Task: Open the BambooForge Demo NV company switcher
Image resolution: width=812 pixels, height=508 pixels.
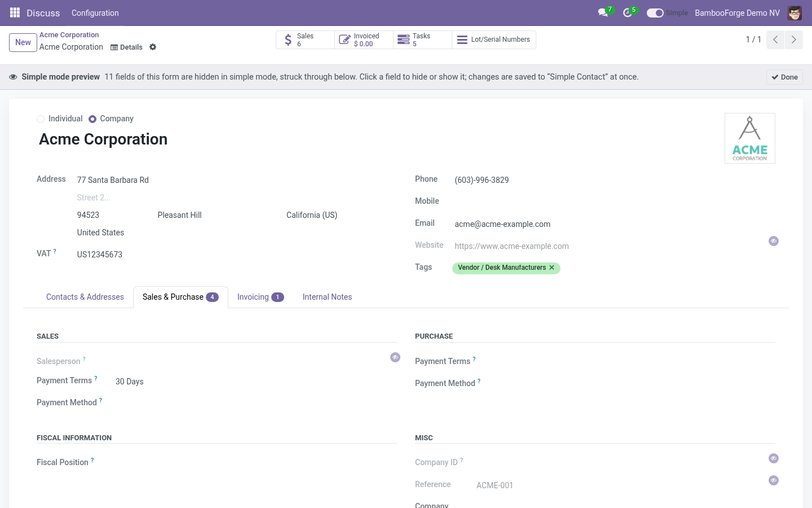Action: (737, 12)
